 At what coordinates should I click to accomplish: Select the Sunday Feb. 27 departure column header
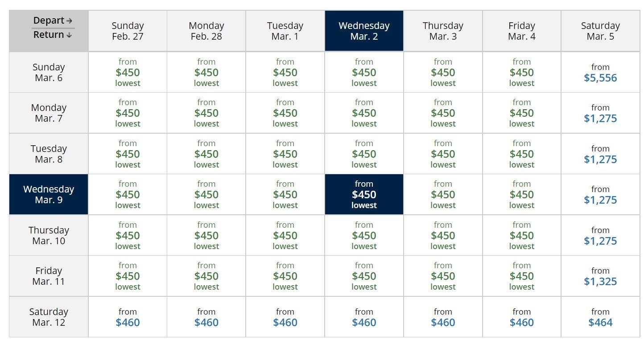[128, 31]
